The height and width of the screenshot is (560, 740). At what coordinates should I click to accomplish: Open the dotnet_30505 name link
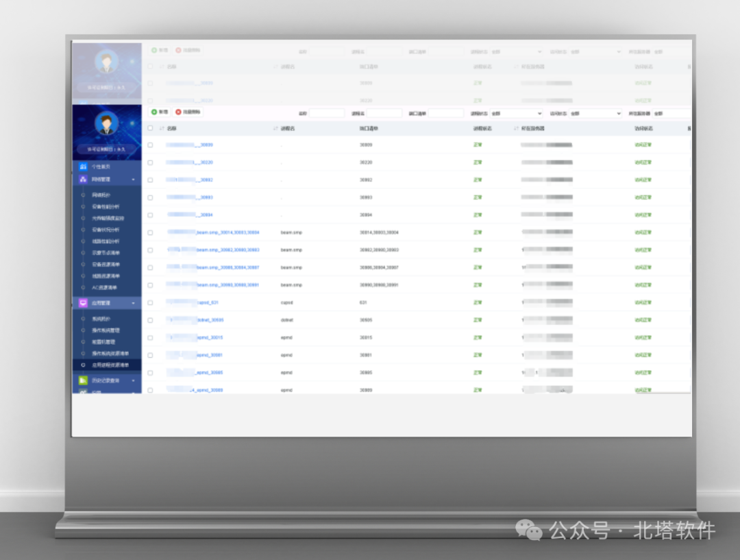click(195, 320)
